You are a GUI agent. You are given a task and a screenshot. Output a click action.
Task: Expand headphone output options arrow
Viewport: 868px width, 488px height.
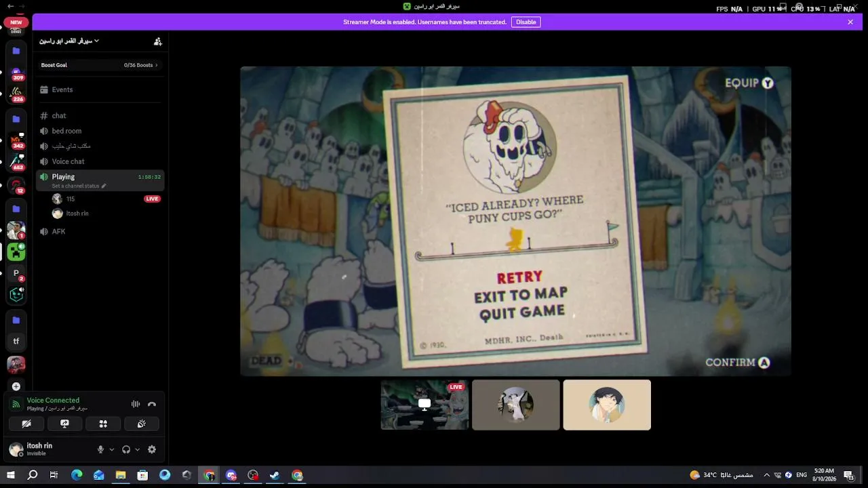(x=138, y=449)
